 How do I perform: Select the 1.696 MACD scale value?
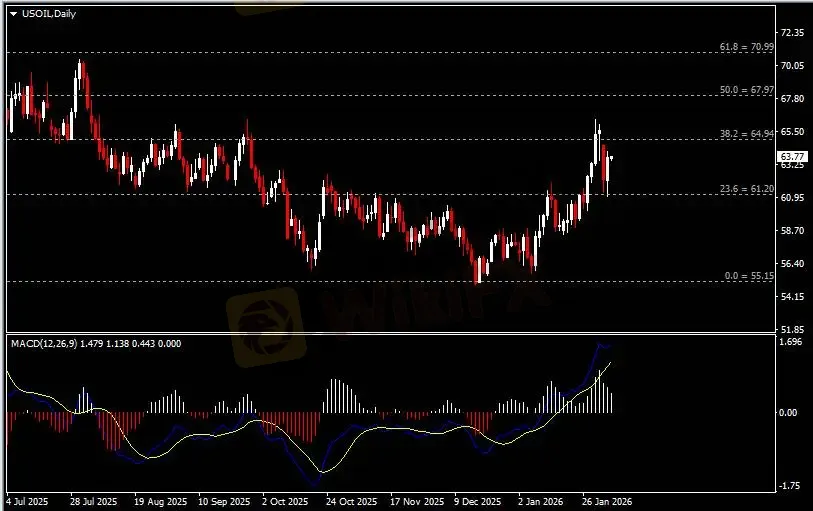click(x=790, y=342)
